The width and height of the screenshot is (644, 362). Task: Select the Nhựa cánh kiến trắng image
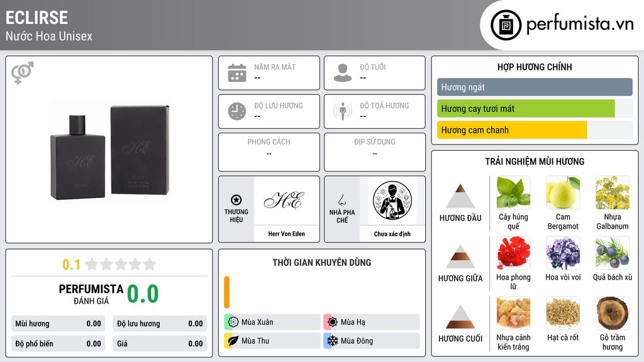513,313
